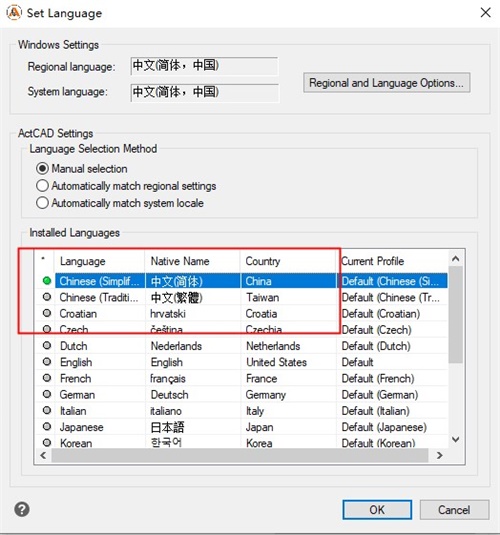Sort by the Language column header
500x535 pixels.
coord(99,261)
